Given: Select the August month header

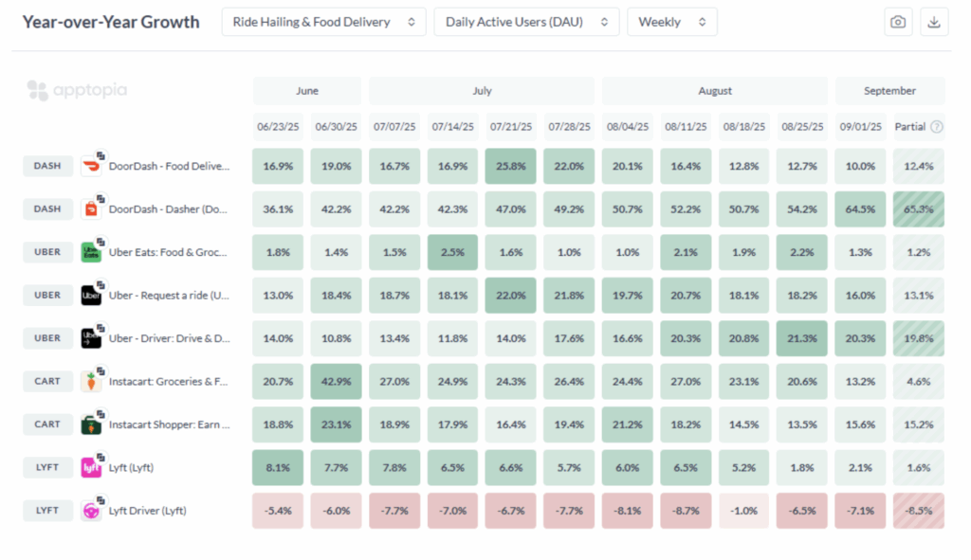Looking at the screenshot, I should click(715, 91).
